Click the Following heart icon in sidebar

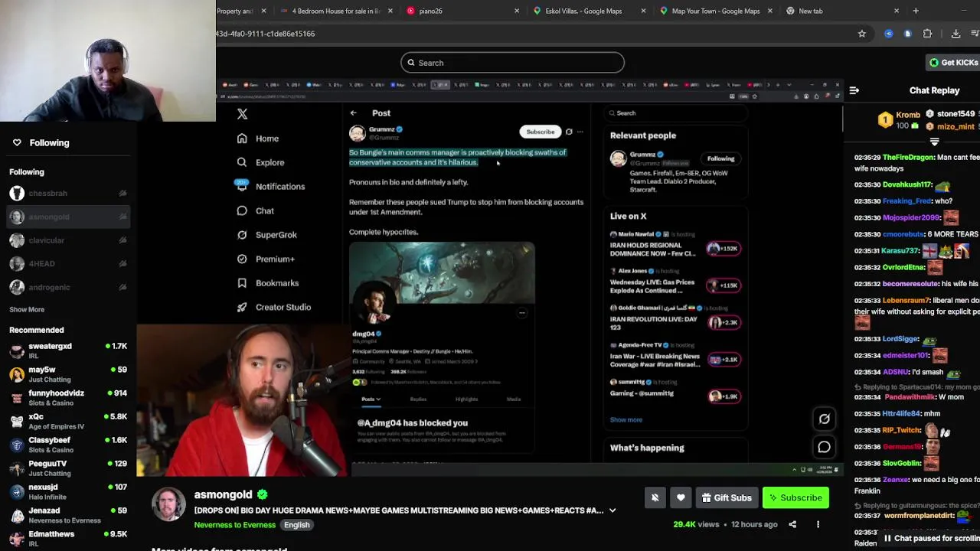[x=17, y=142]
